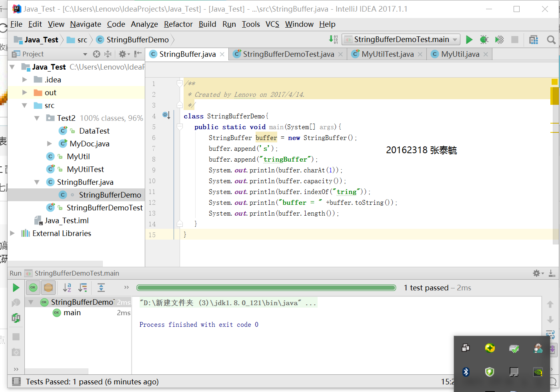Click the green test progress bar
Viewport: 560px width, 392px height.
266,288
